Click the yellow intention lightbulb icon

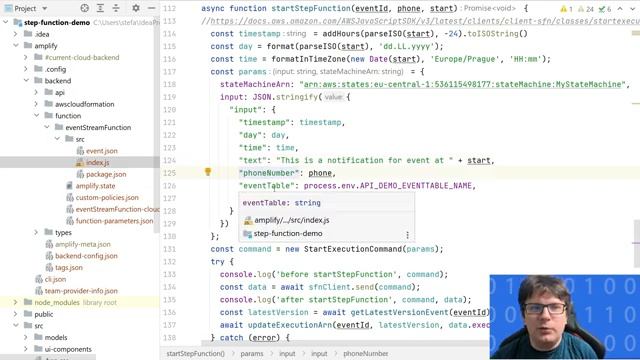point(208,172)
